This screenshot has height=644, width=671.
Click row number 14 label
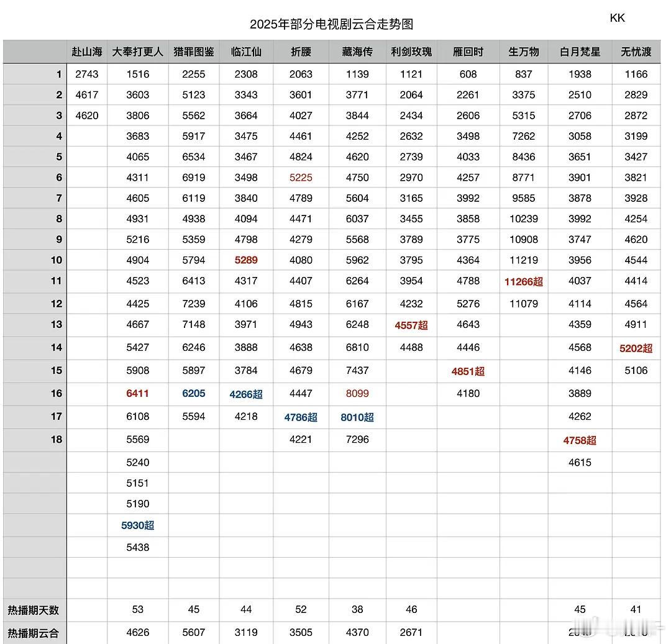[57, 348]
